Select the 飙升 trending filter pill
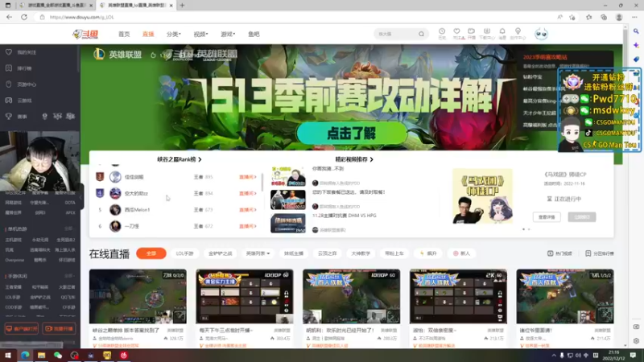The height and width of the screenshot is (362, 644). point(428,253)
